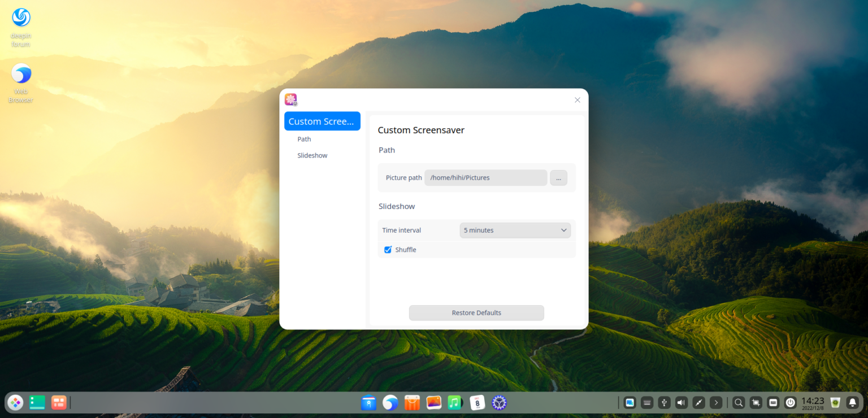This screenshot has width=868, height=418.
Task: Open the Image Viewer in the dock
Action: [x=433, y=402]
